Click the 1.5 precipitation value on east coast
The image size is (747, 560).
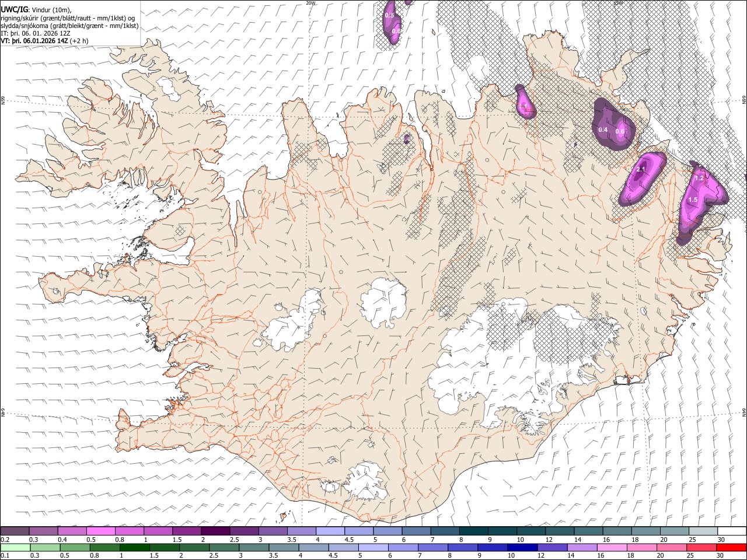693,199
